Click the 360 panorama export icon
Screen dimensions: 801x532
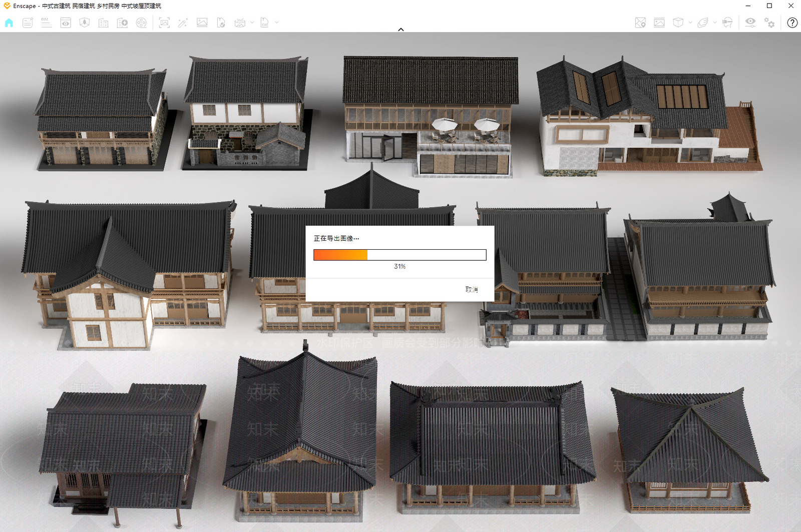[x=240, y=23]
